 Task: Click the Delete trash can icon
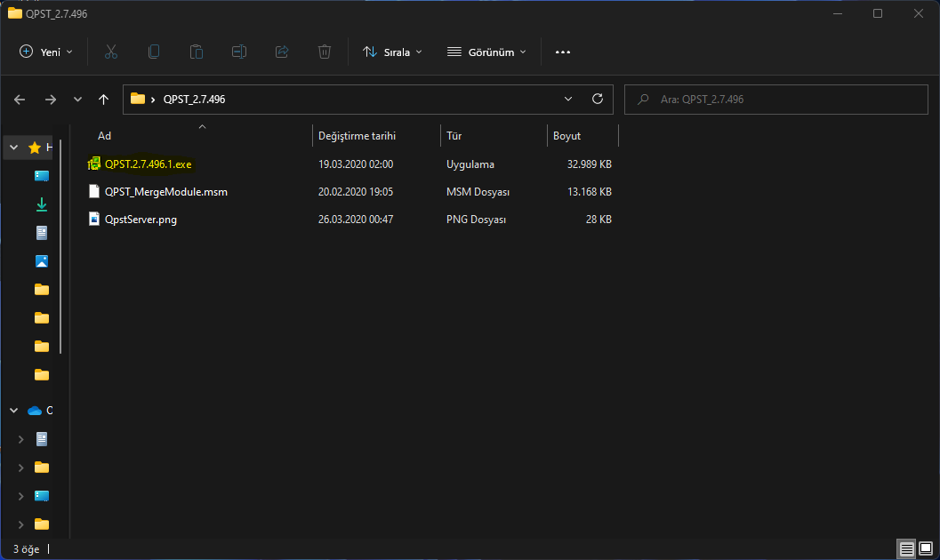325,52
